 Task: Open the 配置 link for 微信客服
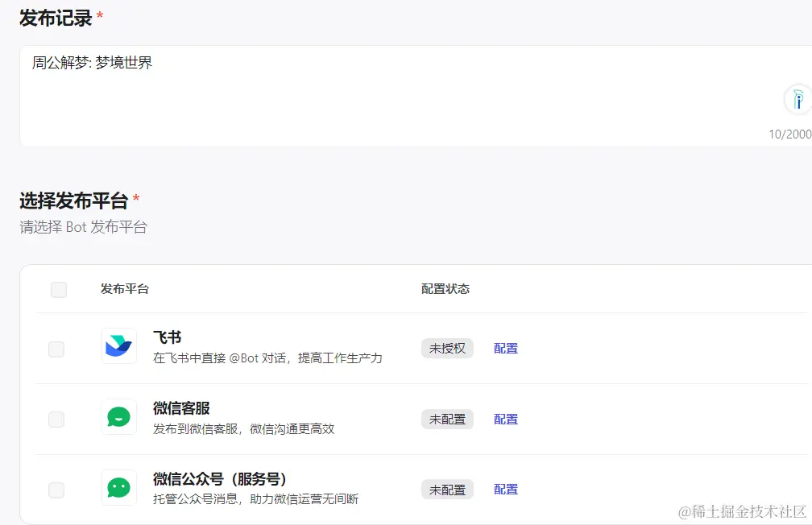(505, 420)
